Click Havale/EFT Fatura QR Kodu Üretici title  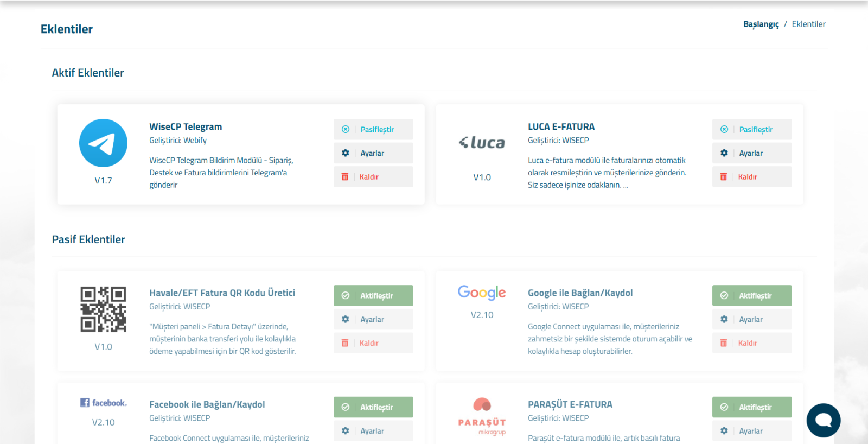[222, 293]
